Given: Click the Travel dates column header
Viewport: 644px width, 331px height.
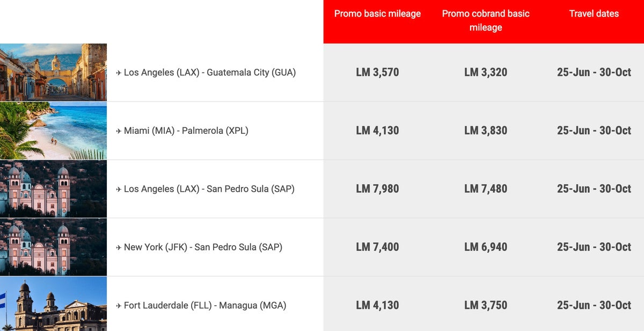Looking at the screenshot, I should [594, 14].
